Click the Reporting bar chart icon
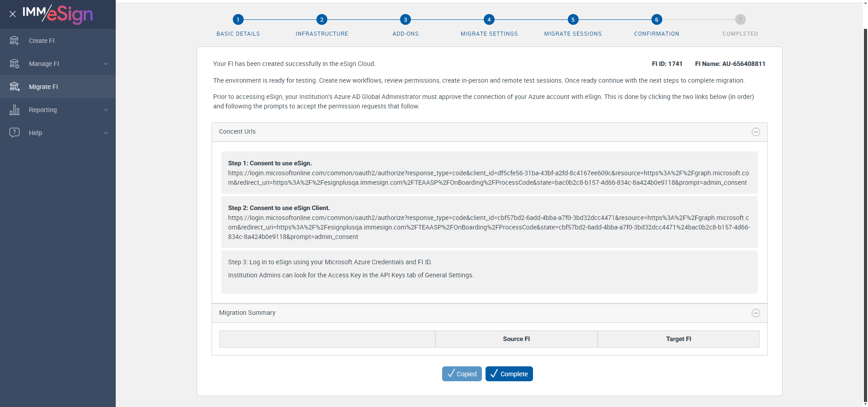Viewport: 868px width, 407px height. pos(14,110)
